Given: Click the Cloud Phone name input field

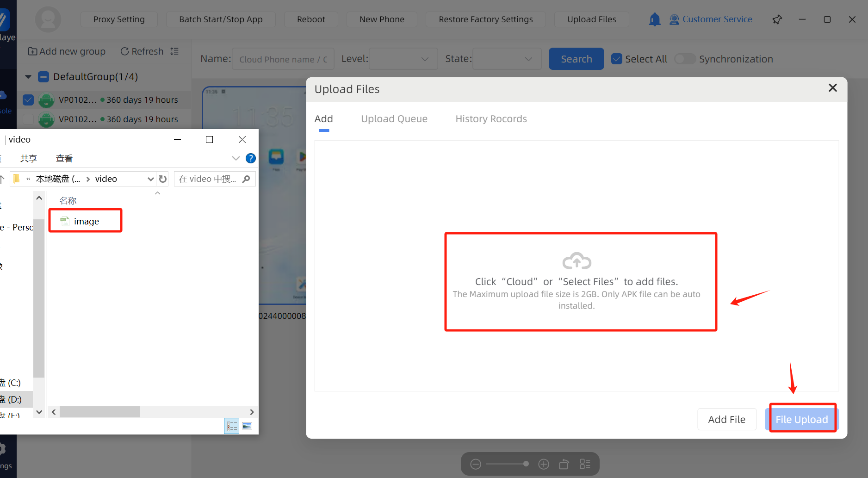Looking at the screenshot, I should tap(283, 59).
